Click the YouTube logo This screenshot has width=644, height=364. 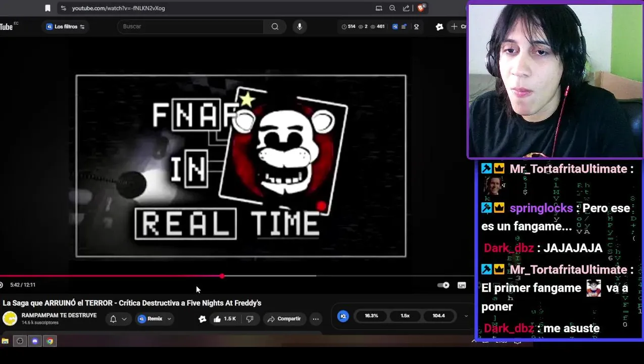[x=7, y=26]
